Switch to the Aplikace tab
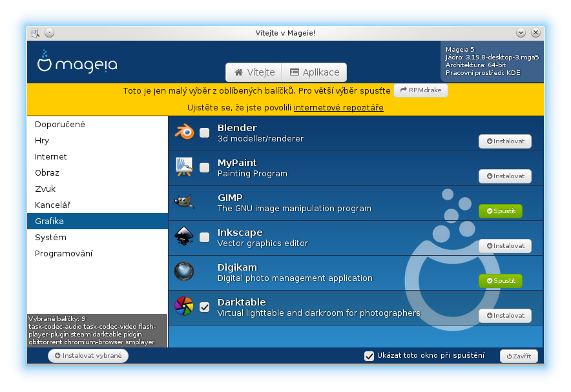The image size is (571, 392). click(x=315, y=72)
